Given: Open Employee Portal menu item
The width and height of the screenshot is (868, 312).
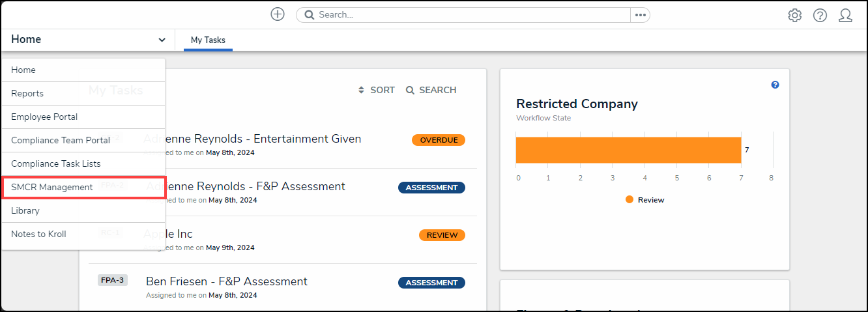Looking at the screenshot, I should click(44, 117).
